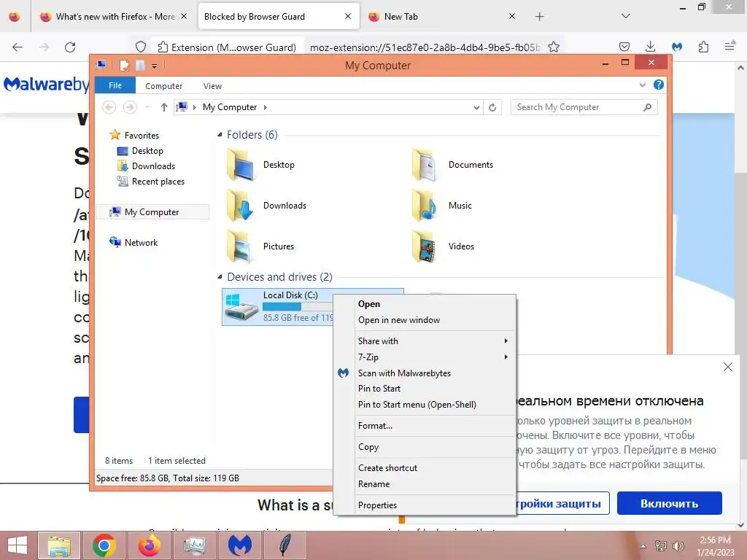Click the volume speaker tray icon
Image resolution: width=747 pixels, height=560 pixels.
678,546
